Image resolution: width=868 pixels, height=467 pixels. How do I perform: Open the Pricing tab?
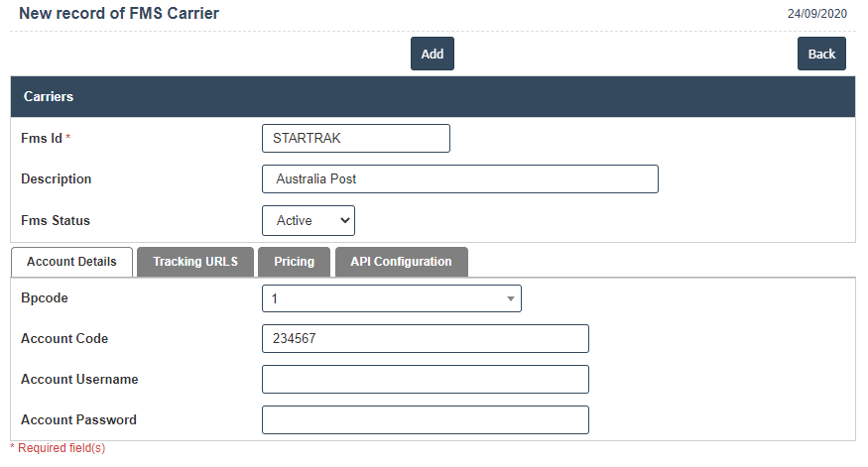pos(294,262)
